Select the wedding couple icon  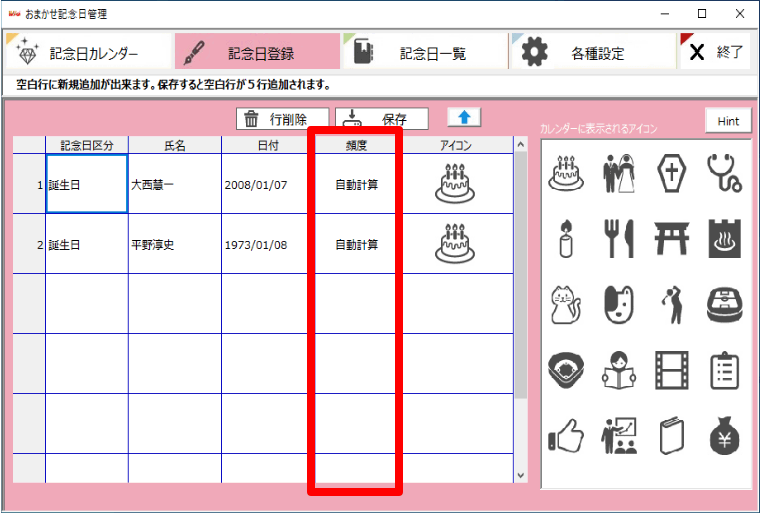coord(618,173)
